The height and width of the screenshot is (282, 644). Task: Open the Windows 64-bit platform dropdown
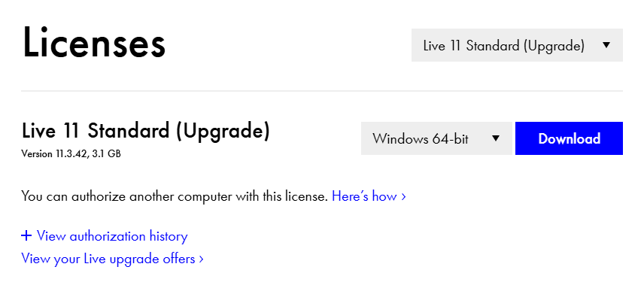tap(437, 138)
